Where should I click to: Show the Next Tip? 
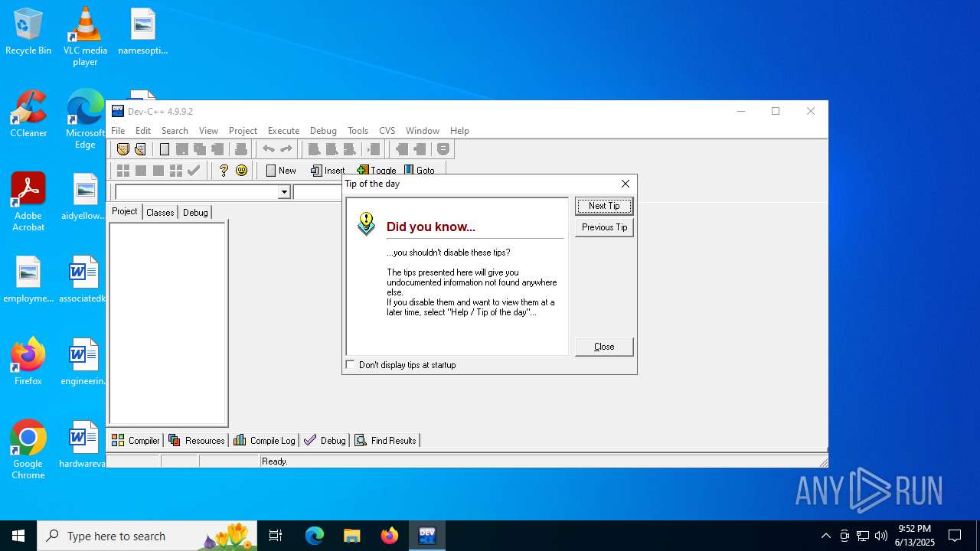(x=604, y=206)
